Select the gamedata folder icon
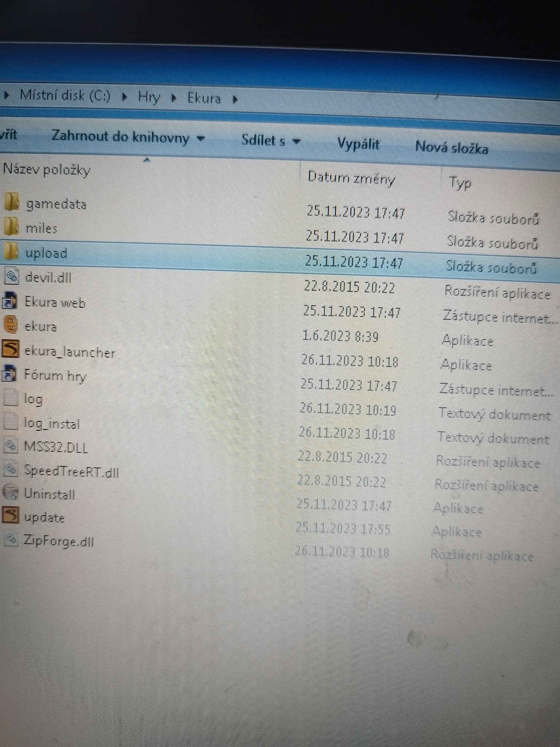560x747 pixels. (11, 202)
